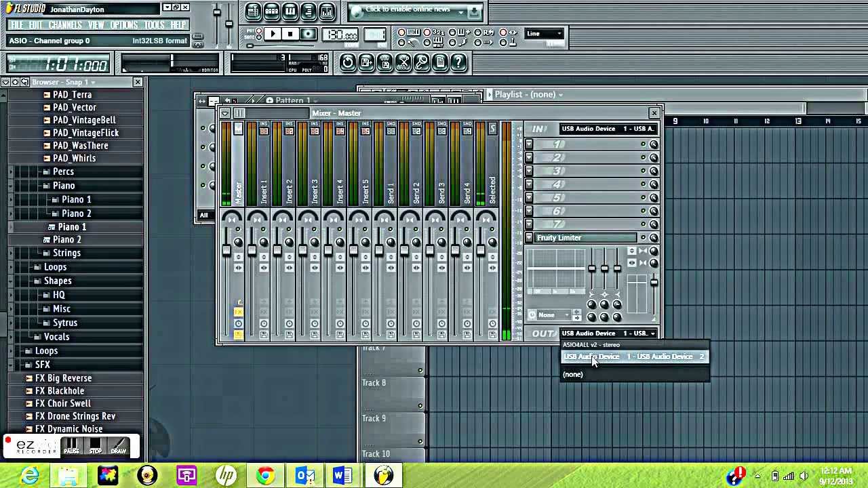The height and width of the screenshot is (488, 868).
Task: Click the audio editor scissors icon
Action: click(x=403, y=63)
